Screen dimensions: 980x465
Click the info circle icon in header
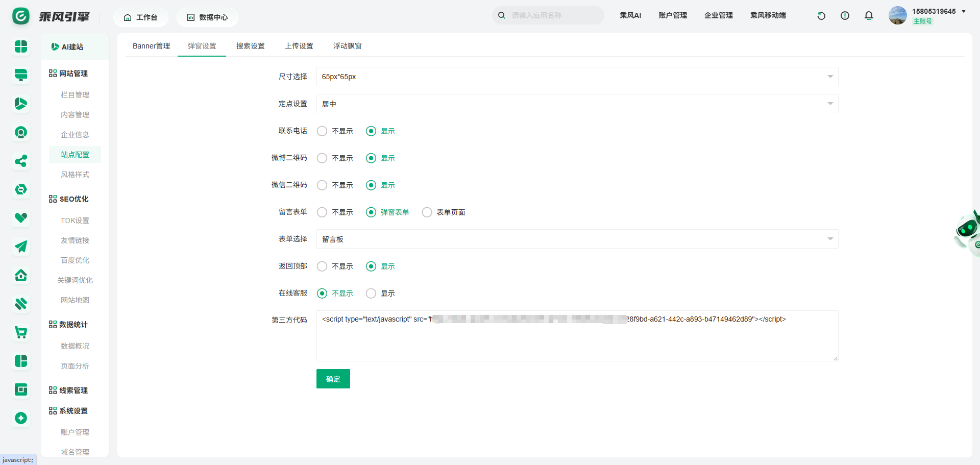[845, 16]
